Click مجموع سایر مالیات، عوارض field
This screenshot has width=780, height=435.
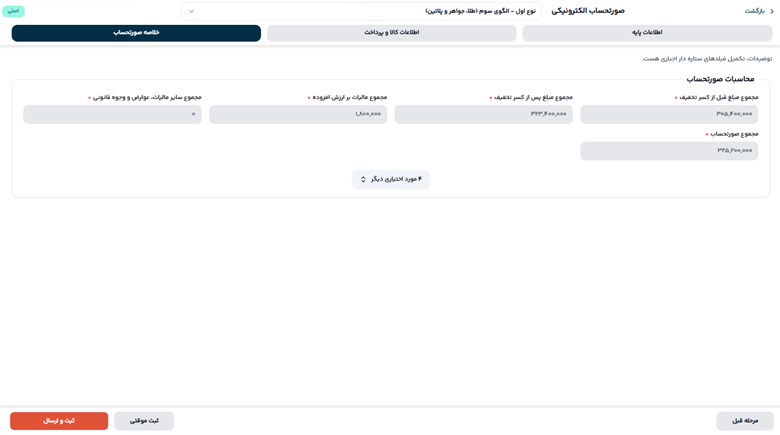(x=112, y=114)
